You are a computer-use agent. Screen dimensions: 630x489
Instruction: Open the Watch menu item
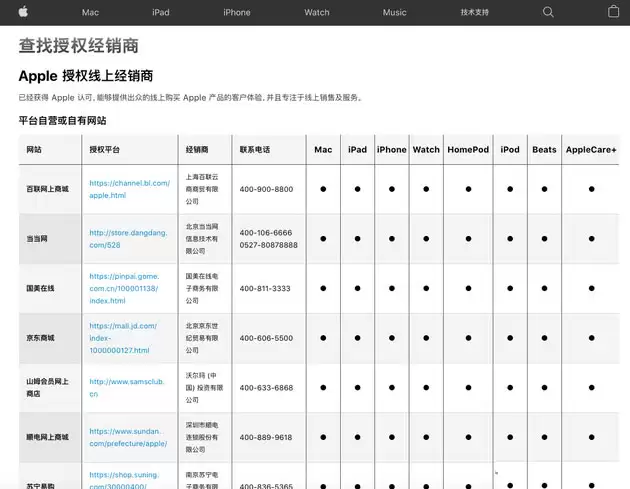click(x=317, y=12)
